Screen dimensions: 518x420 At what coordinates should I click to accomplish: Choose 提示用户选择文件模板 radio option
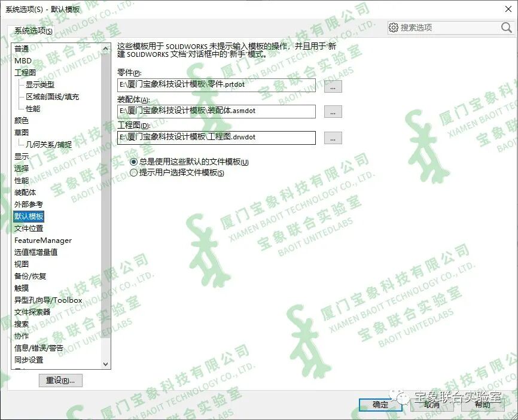click(177, 172)
